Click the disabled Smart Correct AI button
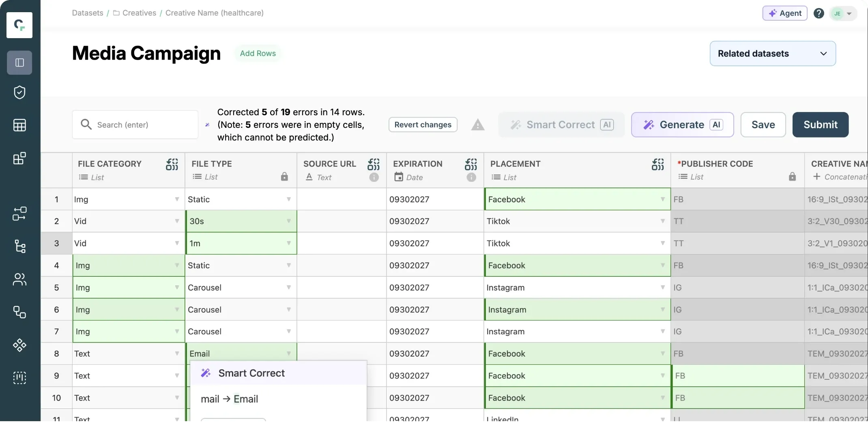 pyautogui.click(x=561, y=125)
